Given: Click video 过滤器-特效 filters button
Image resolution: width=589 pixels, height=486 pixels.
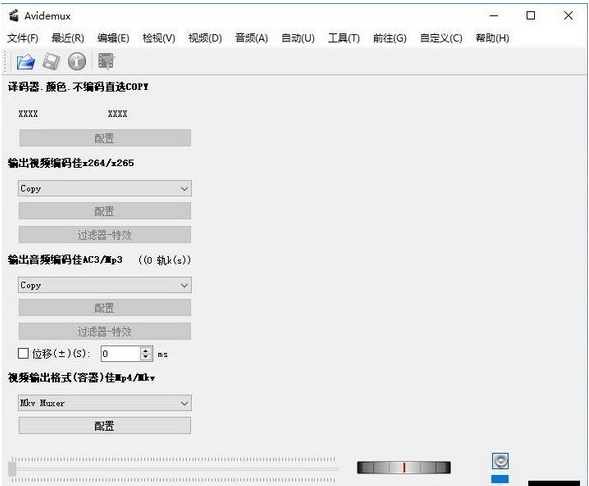Looking at the screenshot, I should click(x=105, y=235).
